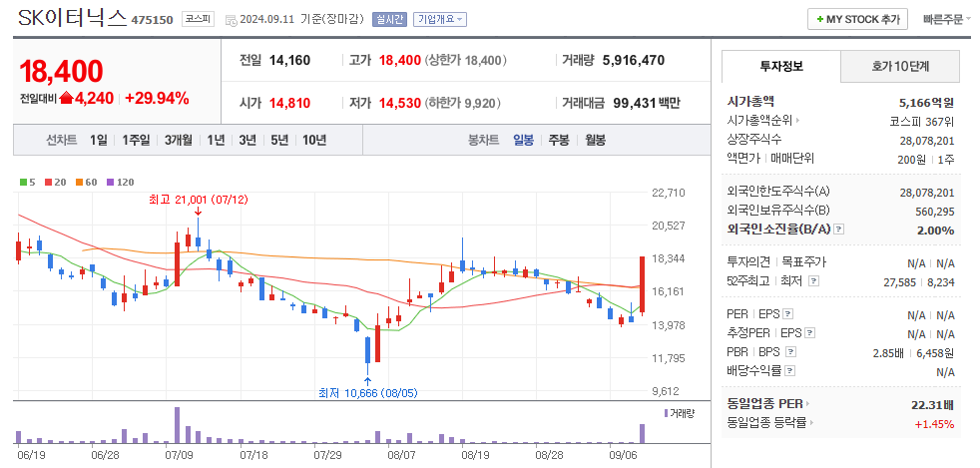Add stock with MY STOCK 추가 button

tap(857, 19)
